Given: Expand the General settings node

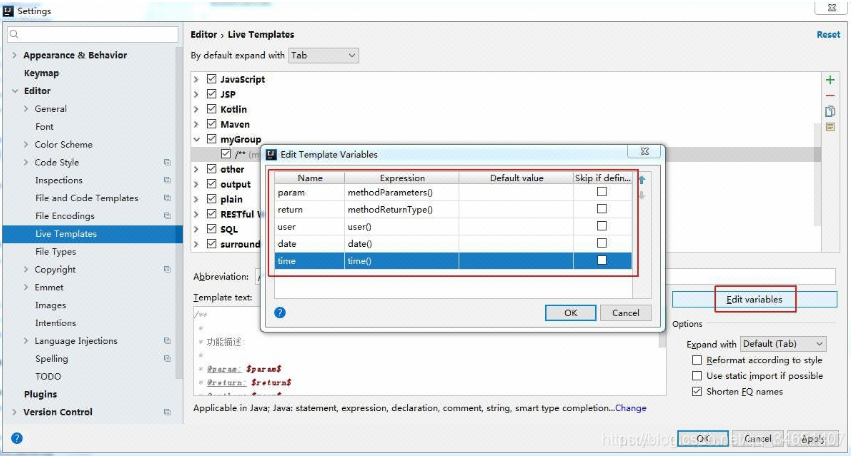Looking at the screenshot, I should click(26, 109).
